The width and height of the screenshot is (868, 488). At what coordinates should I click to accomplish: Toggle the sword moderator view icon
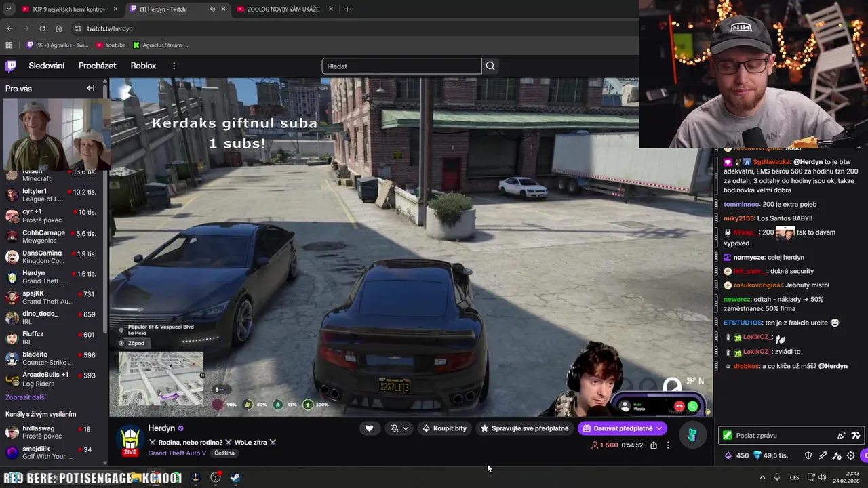(823, 455)
